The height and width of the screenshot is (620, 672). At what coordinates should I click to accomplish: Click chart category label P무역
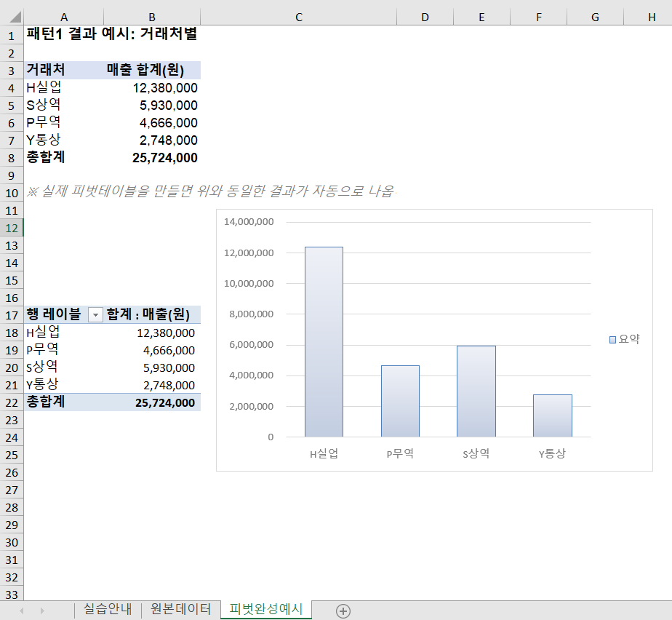click(400, 453)
